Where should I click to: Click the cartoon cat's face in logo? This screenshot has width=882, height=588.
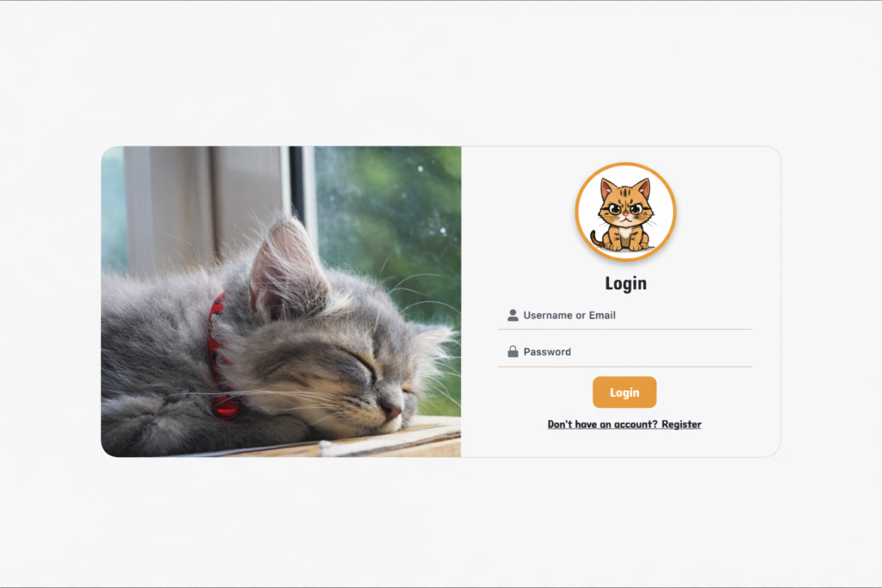(x=625, y=208)
